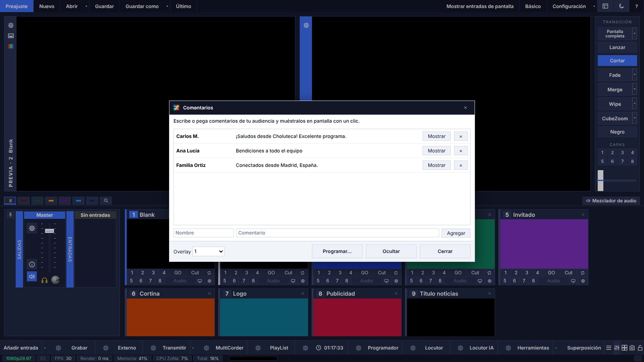
Task: Open the list view icon in bottom bar
Action: (x=609, y=348)
